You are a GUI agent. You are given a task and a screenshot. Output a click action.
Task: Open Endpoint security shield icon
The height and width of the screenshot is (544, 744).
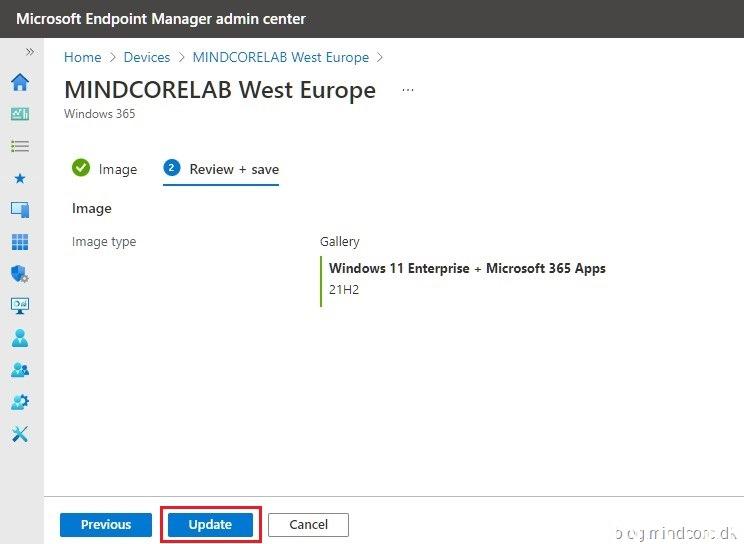point(19,274)
